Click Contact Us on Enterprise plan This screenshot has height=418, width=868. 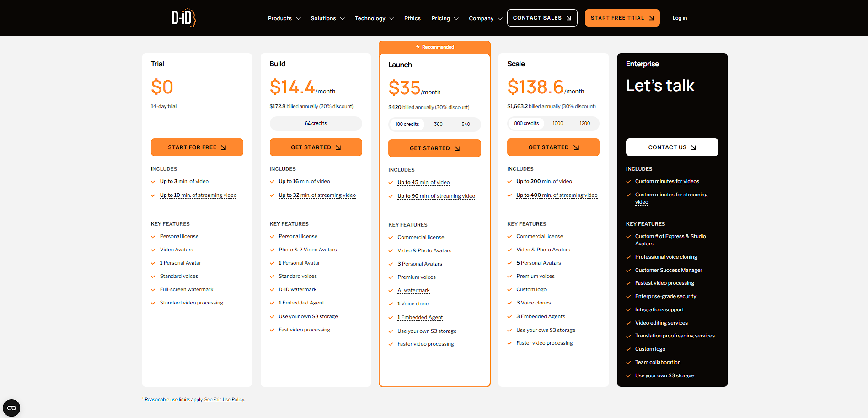tap(672, 147)
